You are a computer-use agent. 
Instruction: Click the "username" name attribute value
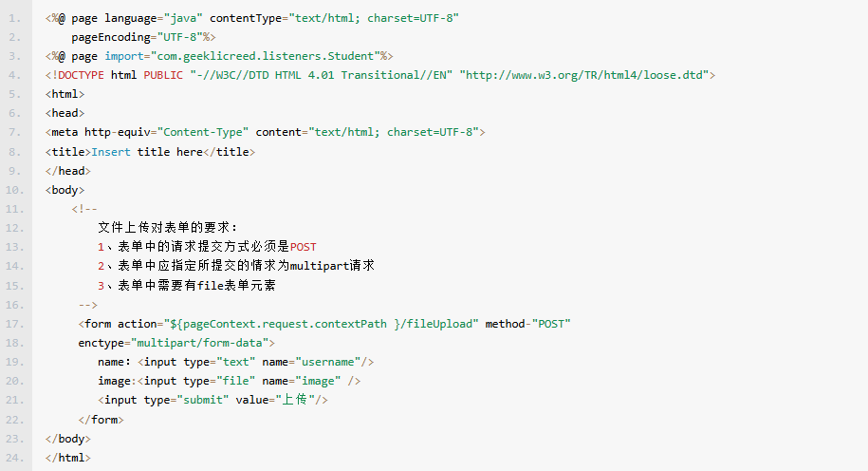(x=331, y=362)
